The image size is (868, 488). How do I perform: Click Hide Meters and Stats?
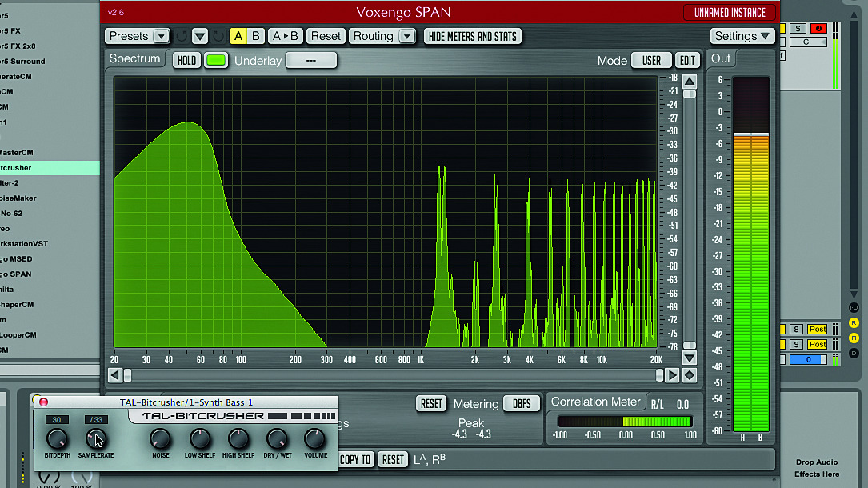click(472, 37)
